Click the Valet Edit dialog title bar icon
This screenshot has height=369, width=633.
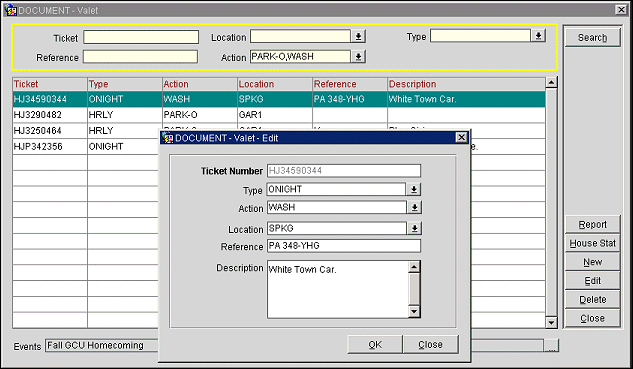pos(167,138)
